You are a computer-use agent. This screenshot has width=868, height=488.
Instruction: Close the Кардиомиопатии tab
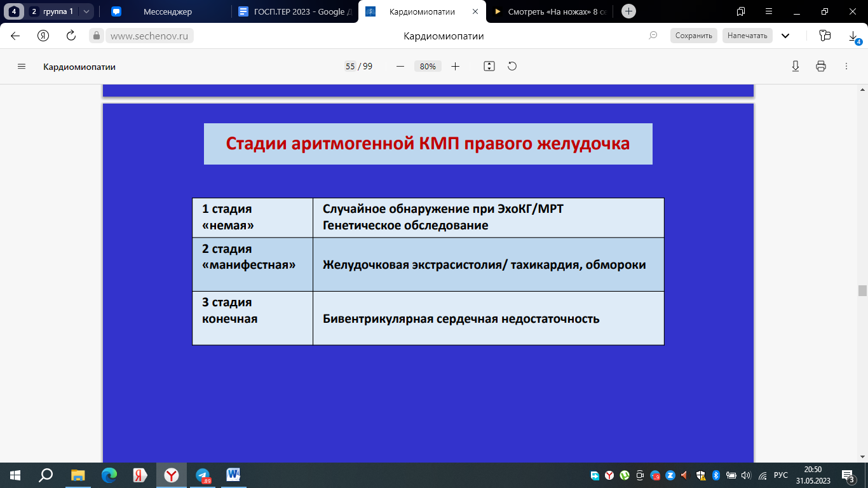(477, 11)
